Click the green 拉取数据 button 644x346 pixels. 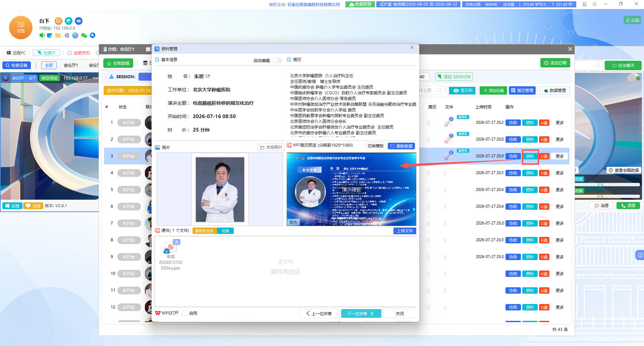[x=118, y=63]
